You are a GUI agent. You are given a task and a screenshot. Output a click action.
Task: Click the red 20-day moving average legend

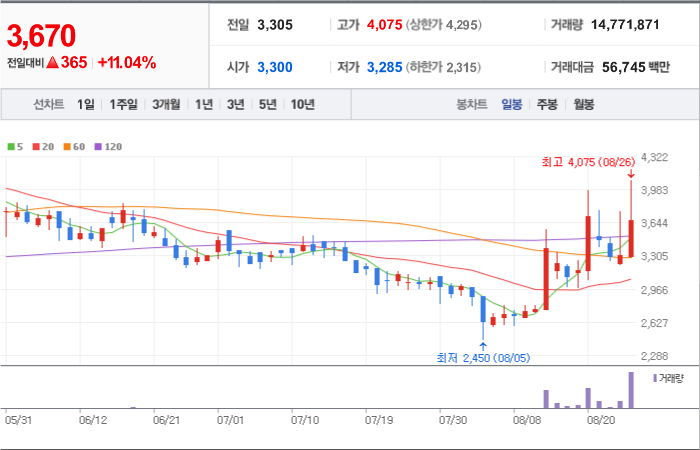[x=43, y=146]
